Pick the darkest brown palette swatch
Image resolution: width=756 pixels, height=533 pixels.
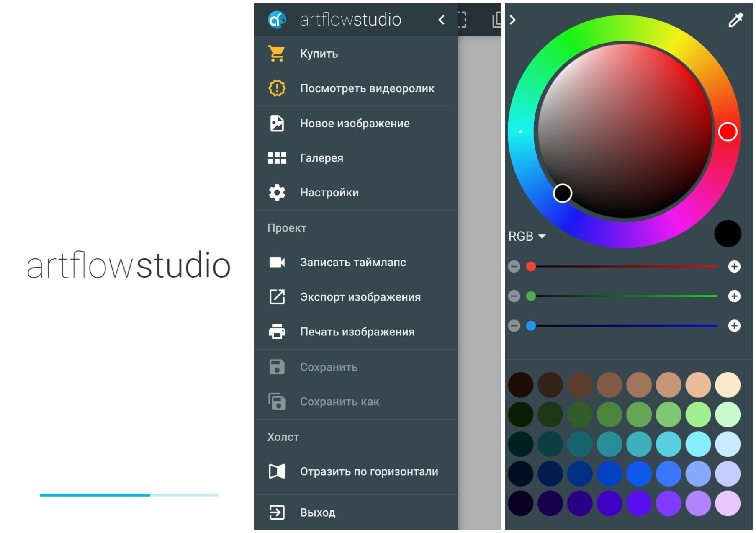click(x=521, y=385)
